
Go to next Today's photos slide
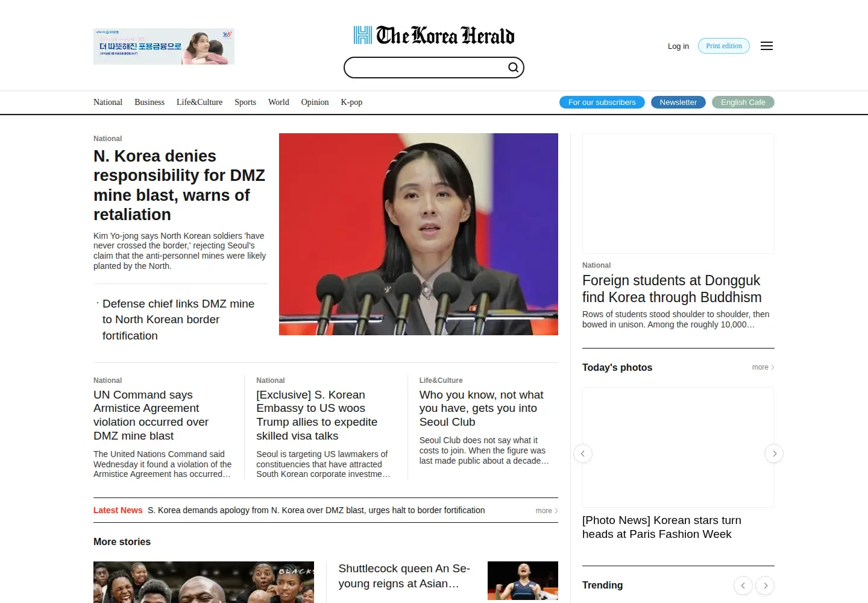coord(774,453)
